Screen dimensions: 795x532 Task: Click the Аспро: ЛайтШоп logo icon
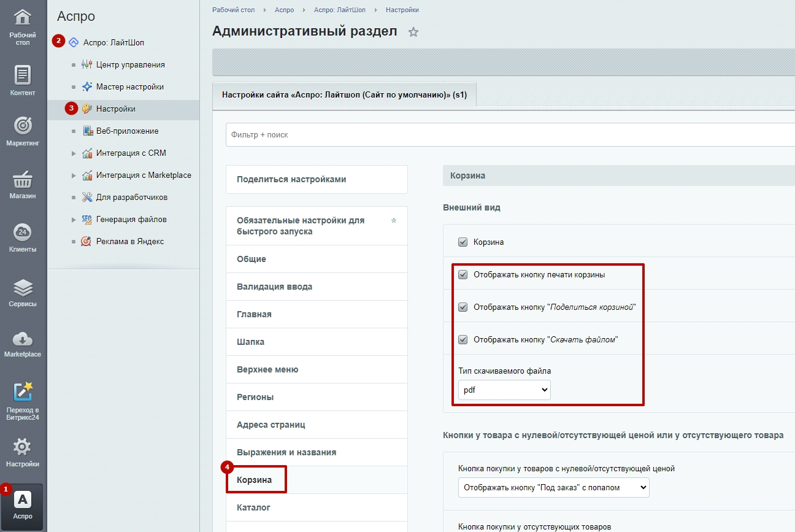[74, 42]
